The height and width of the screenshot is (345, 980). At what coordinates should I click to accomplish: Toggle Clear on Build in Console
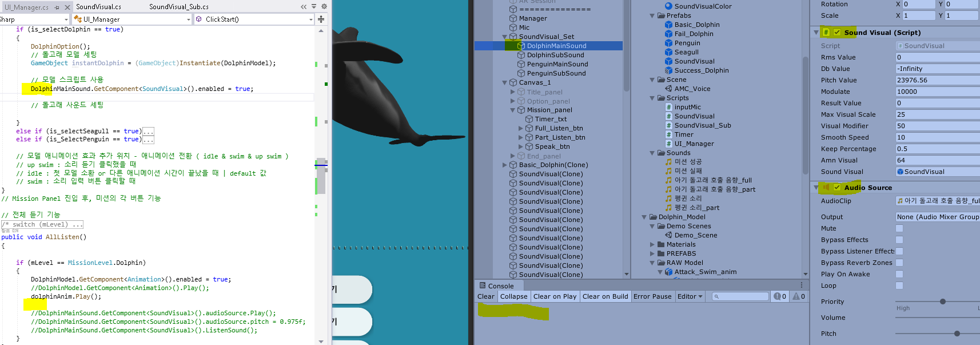pos(605,296)
